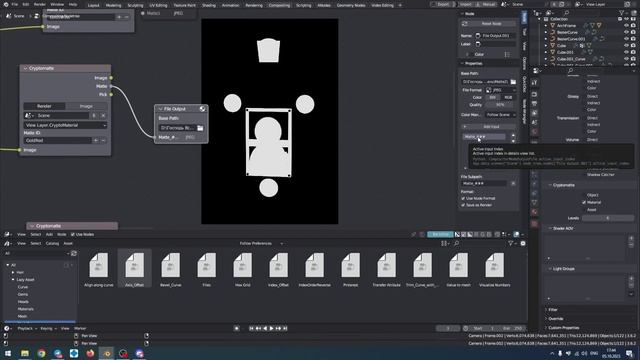This screenshot has width=640, height=360.
Task: Play animation in timeline
Action: click(x=271, y=328)
